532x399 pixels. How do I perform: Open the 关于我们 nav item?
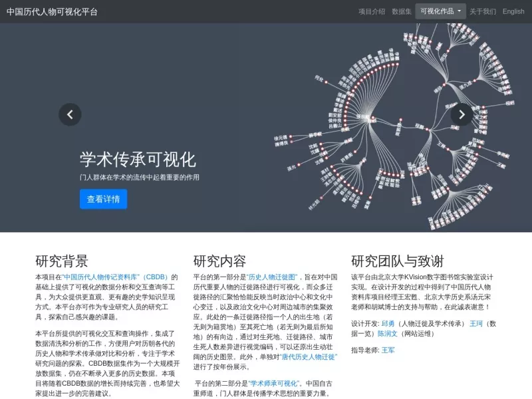pyautogui.click(x=483, y=11)
